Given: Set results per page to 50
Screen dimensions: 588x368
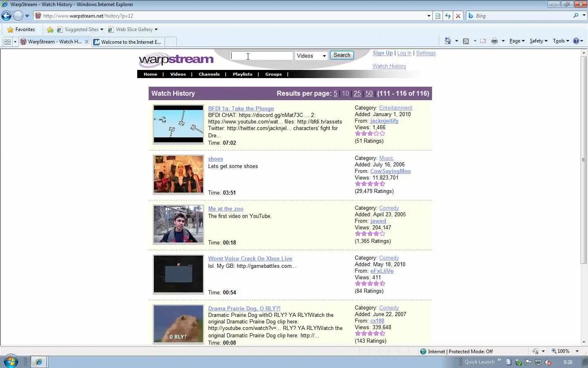Looking at the screenshot, I should tap(369, 94).
